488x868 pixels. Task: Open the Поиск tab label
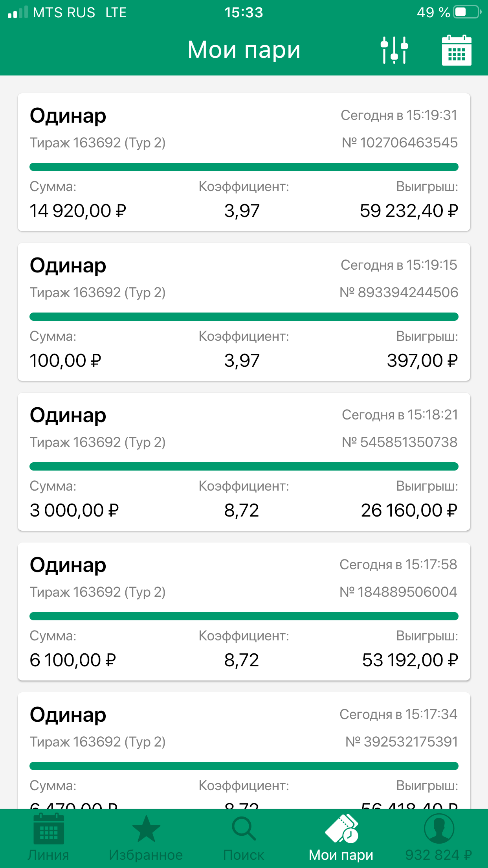click(x=244, y=855)
